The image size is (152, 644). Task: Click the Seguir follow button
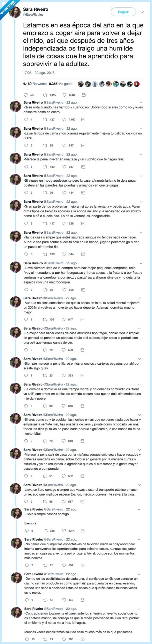coord(123,12)
